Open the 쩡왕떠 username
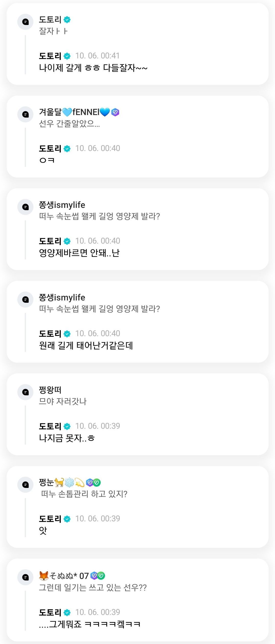 point(50,390)
